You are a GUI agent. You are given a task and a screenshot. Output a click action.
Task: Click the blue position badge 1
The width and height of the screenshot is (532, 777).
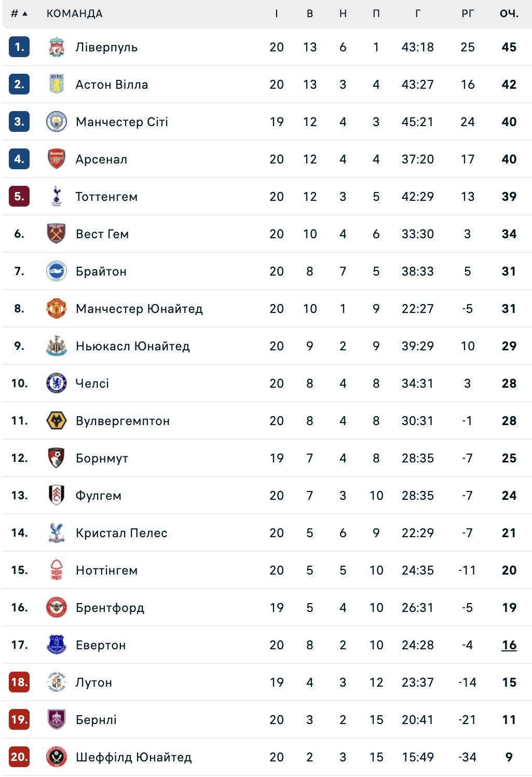click(x=19, y=47)
